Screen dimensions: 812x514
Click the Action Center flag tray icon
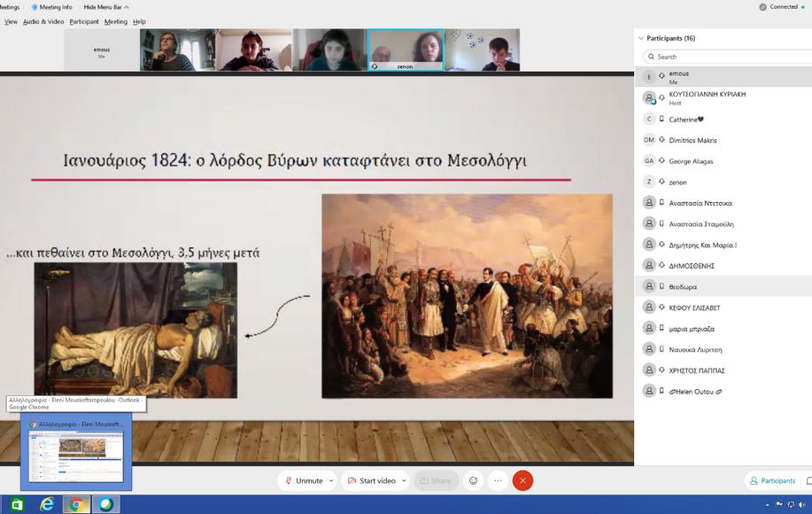[x=779, y=504]
